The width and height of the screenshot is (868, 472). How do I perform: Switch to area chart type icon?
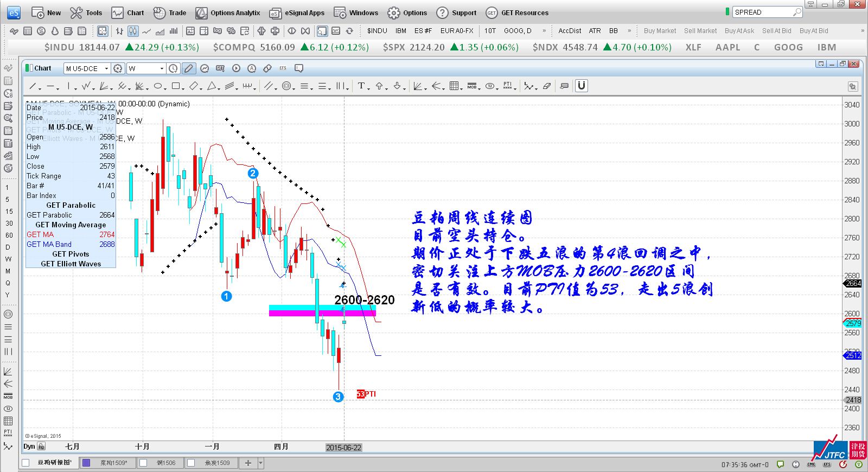pos(160,31)
